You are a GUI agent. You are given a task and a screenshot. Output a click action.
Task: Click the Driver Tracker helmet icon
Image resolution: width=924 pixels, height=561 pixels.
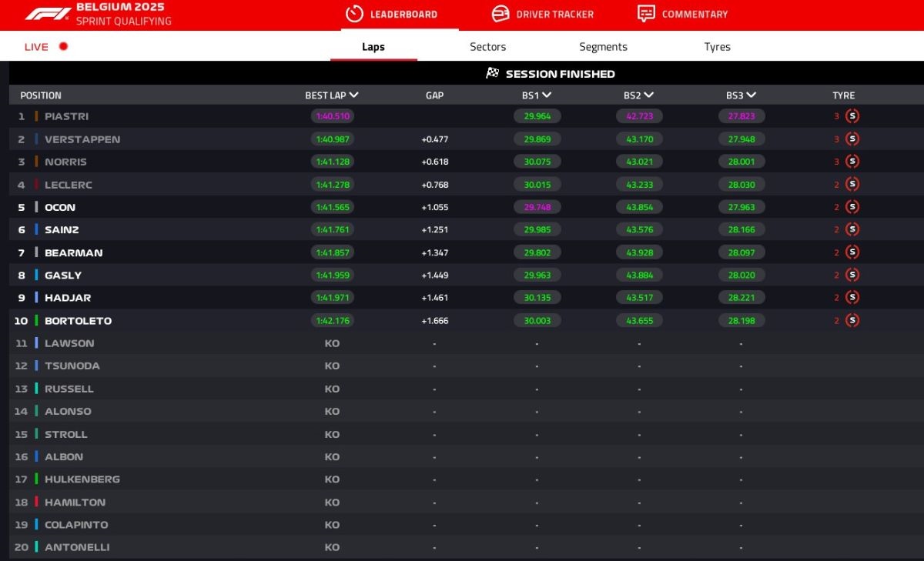(500, 14)
